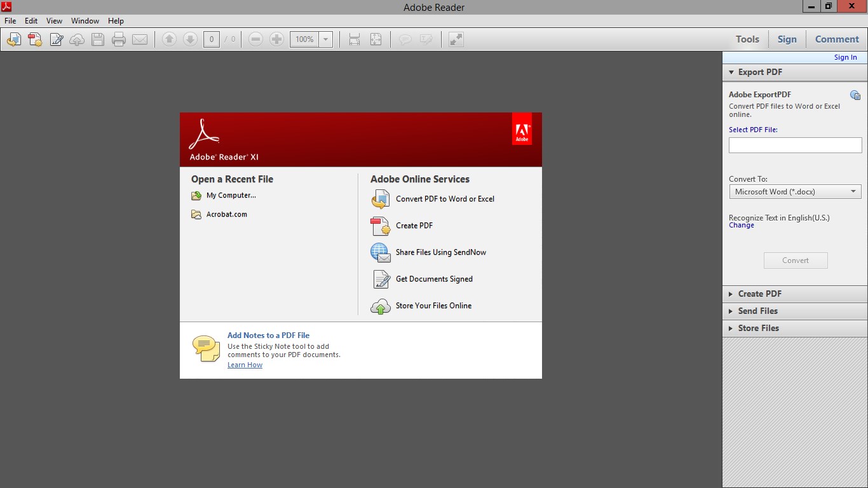
Task: Click the Store Your Files cloud icon
Action: [x=380, y=306]
